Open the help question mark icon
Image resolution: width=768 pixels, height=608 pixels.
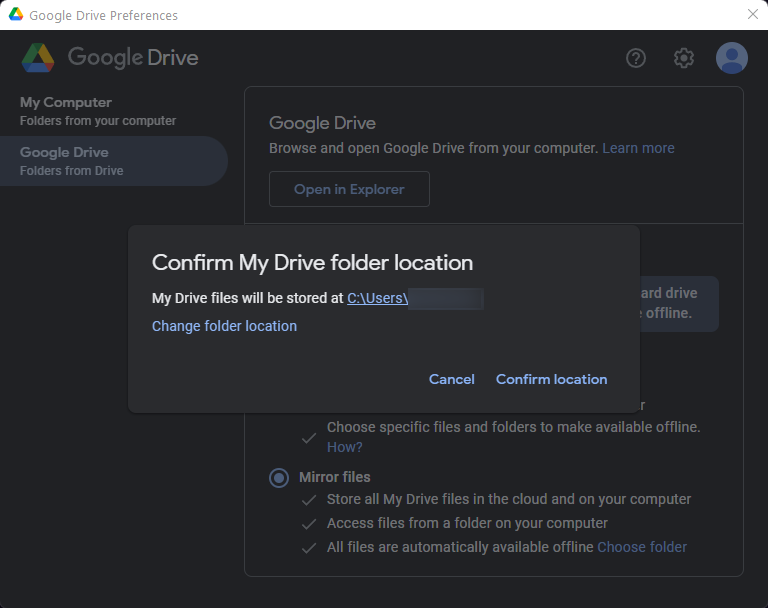(636, 58)
